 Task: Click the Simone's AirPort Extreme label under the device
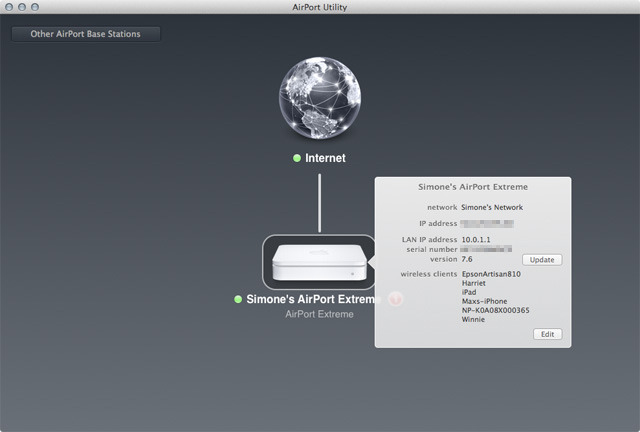[x=311, y=299]
